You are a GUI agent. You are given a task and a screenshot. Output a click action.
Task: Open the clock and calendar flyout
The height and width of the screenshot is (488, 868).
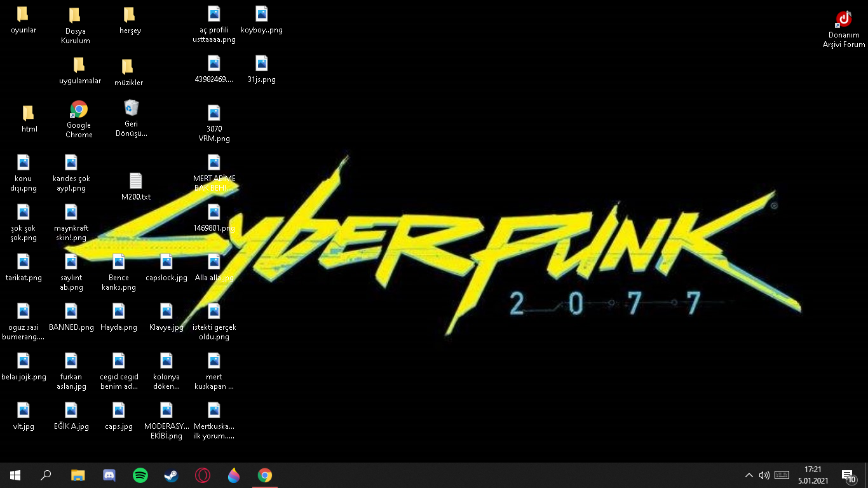[813, 475]
